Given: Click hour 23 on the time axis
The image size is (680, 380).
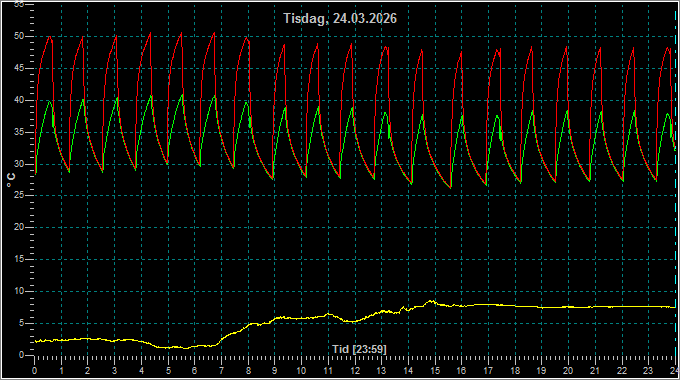Looking at the screenshot, I should 648,371.
